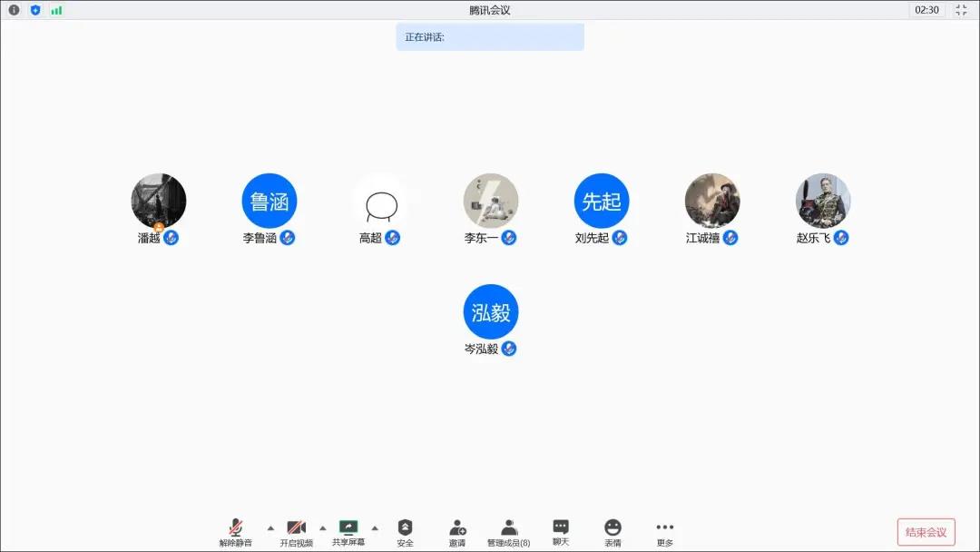Unmute microphone with 解除静音
Viewport: 980px width, 552px height.
tap(236, 531)
